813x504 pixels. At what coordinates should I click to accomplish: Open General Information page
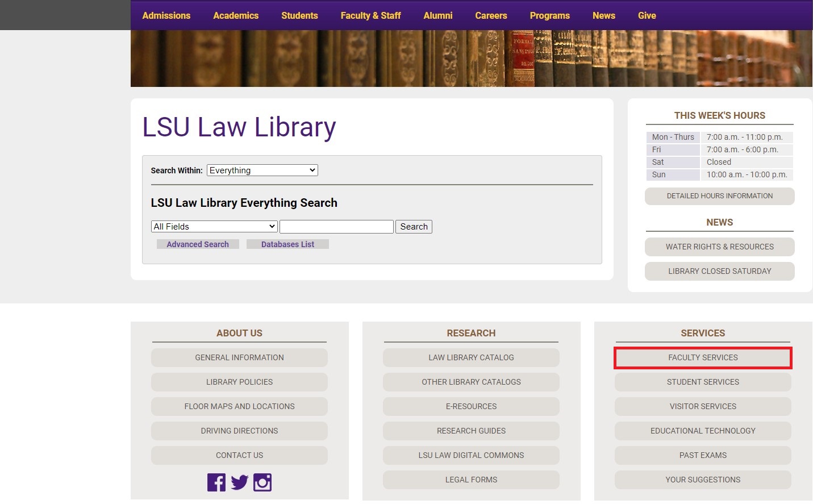click(239, 357)
